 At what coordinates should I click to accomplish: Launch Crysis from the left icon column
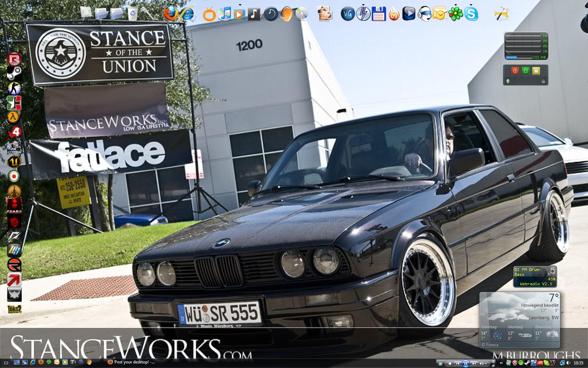coord(14,147)
